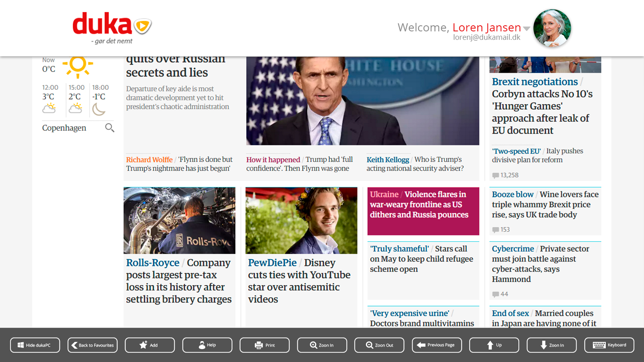Image resolution: width=644 pixels, height=362 pixels.
Task: Open the 'Very expensive urine' article
Action: (x=422, y=318)
